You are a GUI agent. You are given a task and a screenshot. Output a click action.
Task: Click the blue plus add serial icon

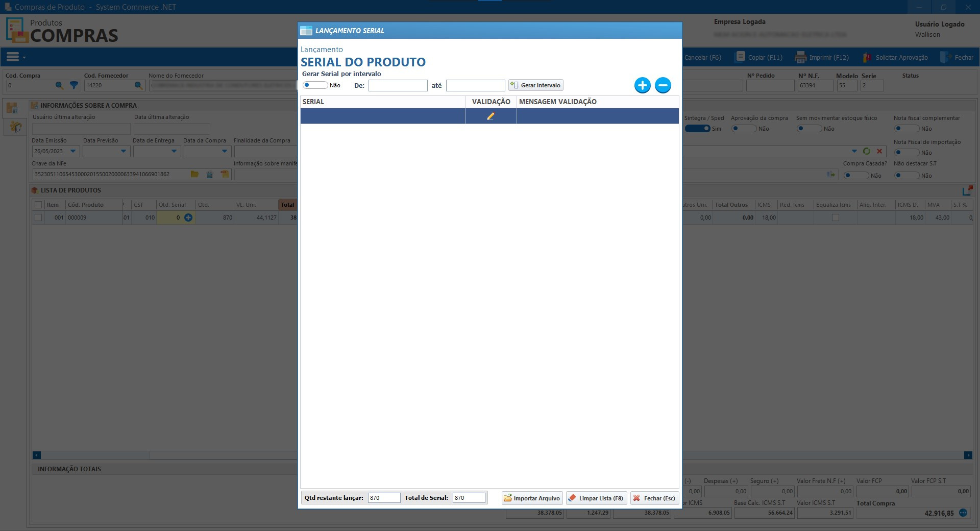click(x=642, y=85)
